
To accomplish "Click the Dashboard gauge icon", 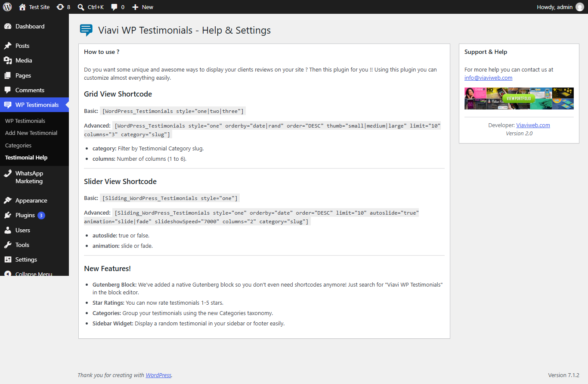I will pos(8,26).
